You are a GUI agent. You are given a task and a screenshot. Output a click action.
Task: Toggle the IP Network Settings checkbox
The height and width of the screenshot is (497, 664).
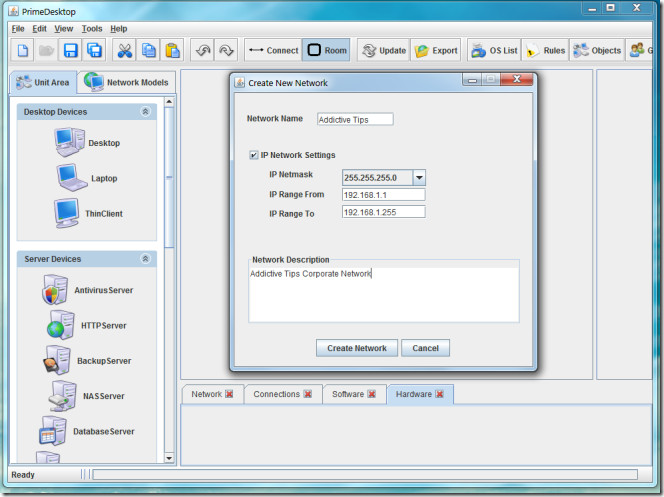point(254,155)
